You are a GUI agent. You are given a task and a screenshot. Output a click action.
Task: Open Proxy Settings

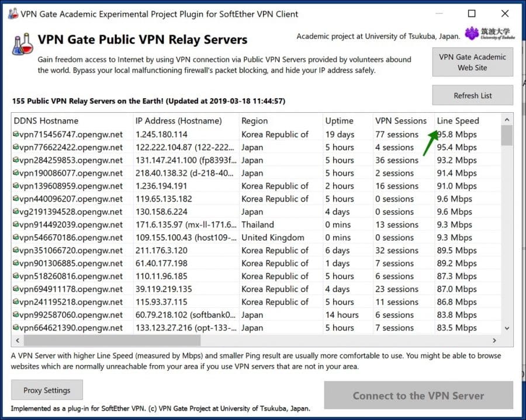47,390
